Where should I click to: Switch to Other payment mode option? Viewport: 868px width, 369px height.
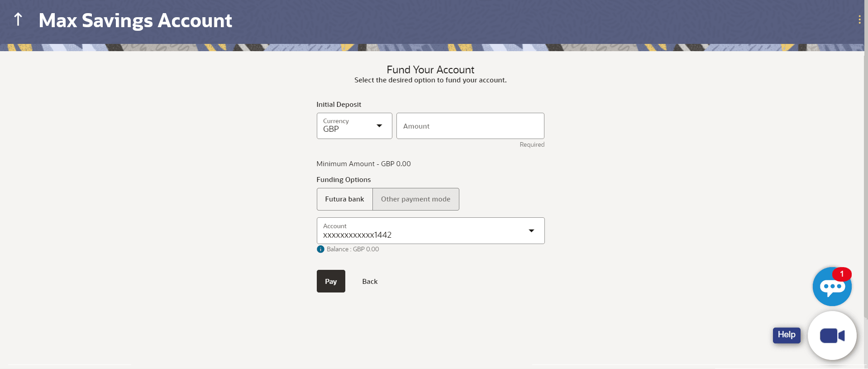pos(415,199)
